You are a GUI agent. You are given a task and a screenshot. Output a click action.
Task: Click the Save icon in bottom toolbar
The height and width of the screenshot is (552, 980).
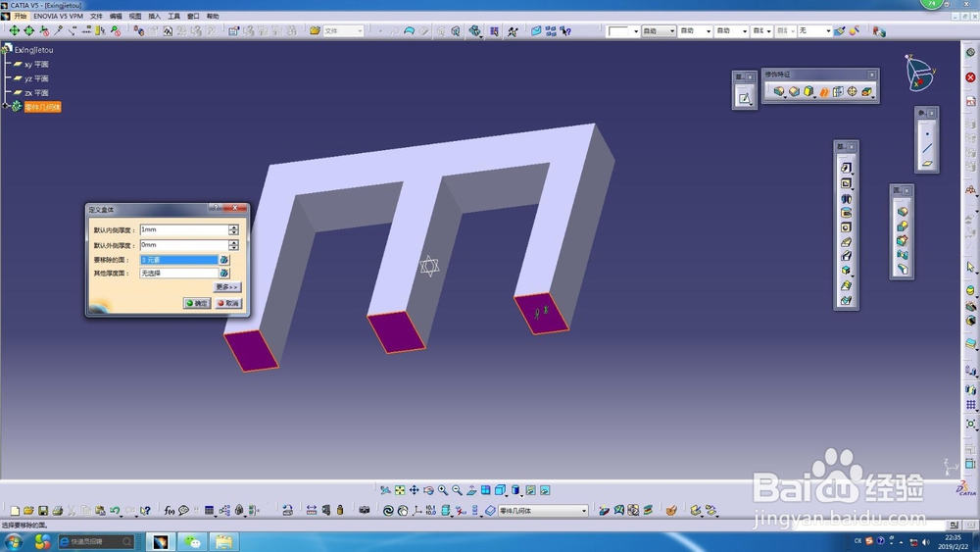(43, 511)
